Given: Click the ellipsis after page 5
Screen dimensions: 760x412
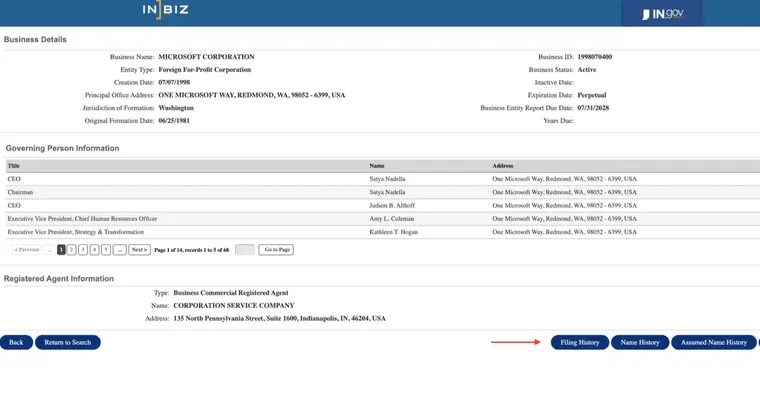Looking at the screenshot, I should (119, 250).
